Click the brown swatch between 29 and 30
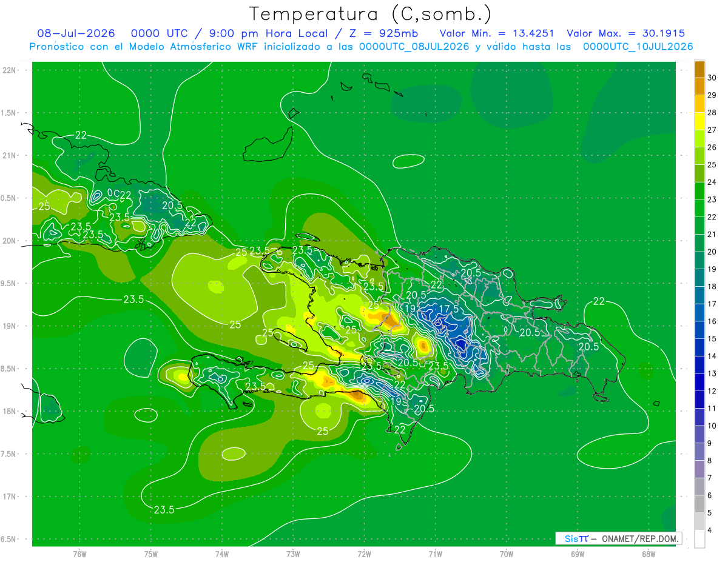The width and height of the screenshot is (728, 562). 699,86
